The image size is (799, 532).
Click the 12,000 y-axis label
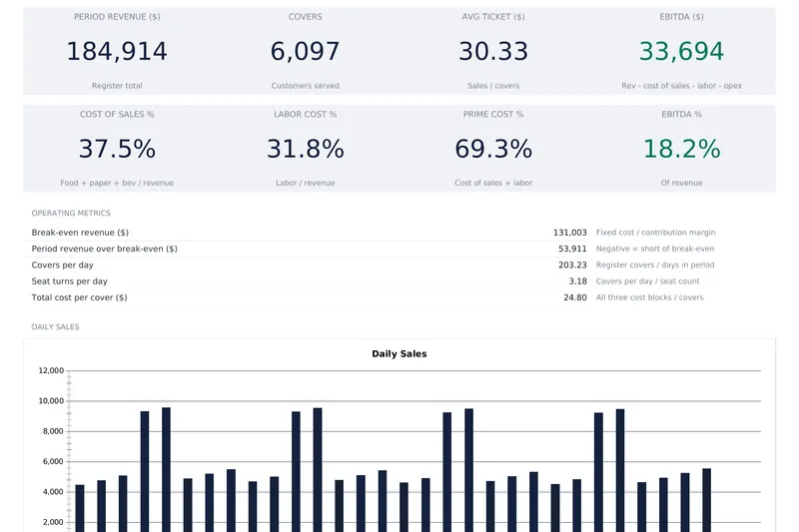pos(51,371)
